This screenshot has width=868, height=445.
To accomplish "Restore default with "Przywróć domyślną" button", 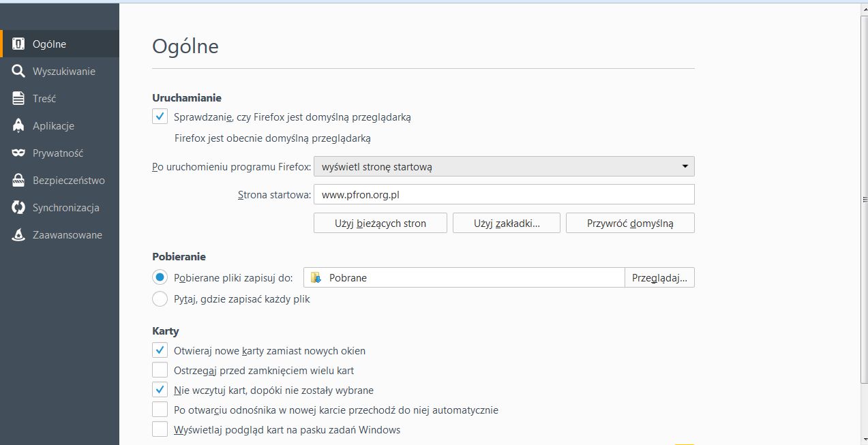I will click(631, 223).
